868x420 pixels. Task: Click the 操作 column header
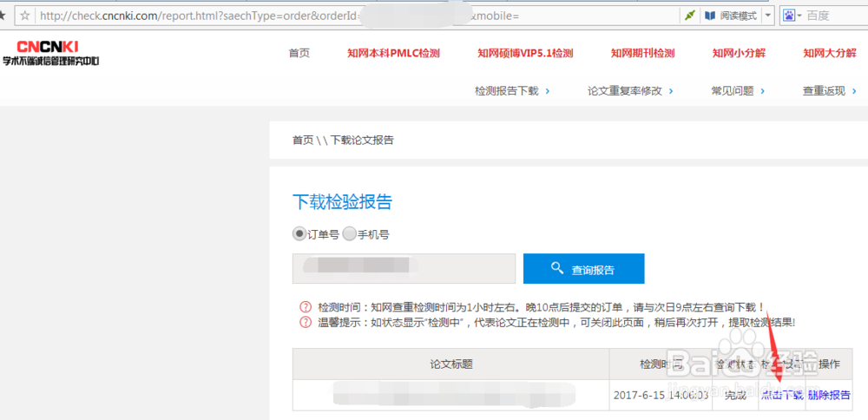click(829, 364)
